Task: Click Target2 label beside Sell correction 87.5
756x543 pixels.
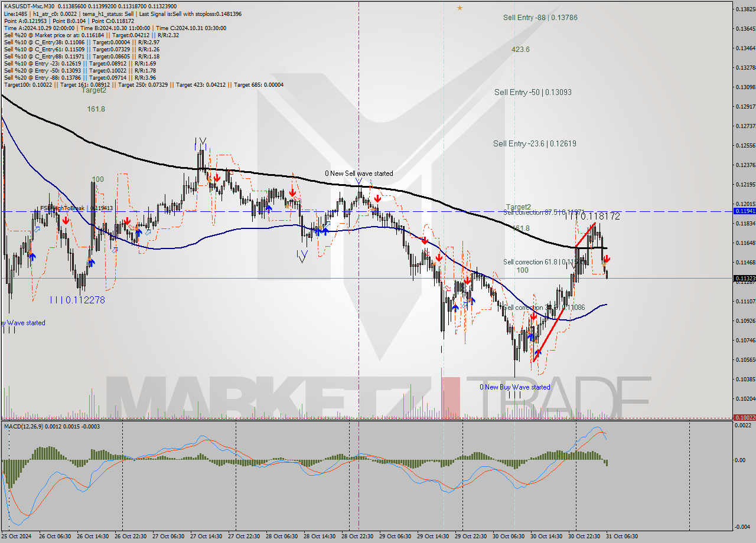Action: pyautogui.click(x=518, y=207)
